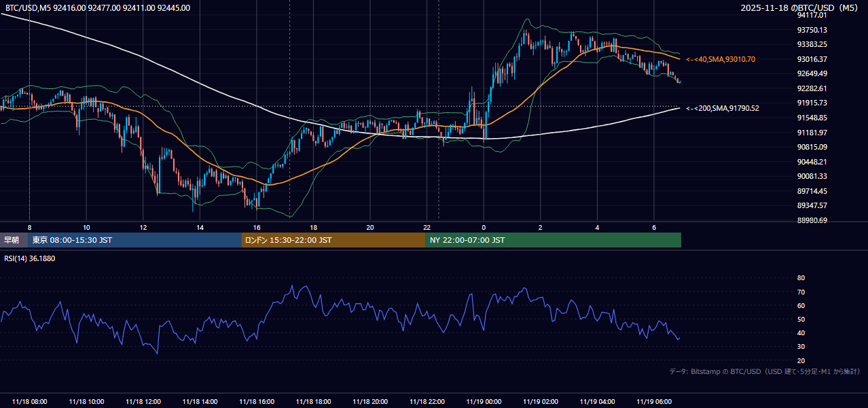Click date label 11/19 00:00

[x=484, y=402]
